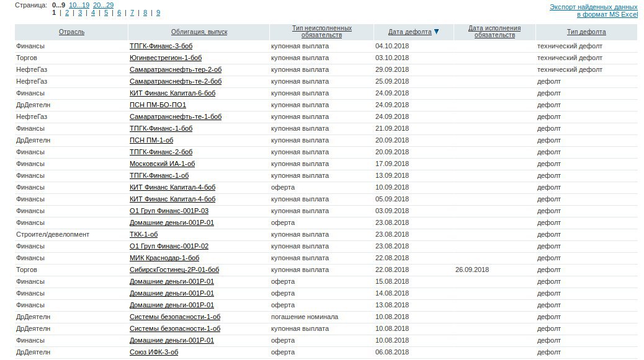
Task: Open ТПГК-Финанс-2-боб bond link
Action: click(x=161, y=152)
